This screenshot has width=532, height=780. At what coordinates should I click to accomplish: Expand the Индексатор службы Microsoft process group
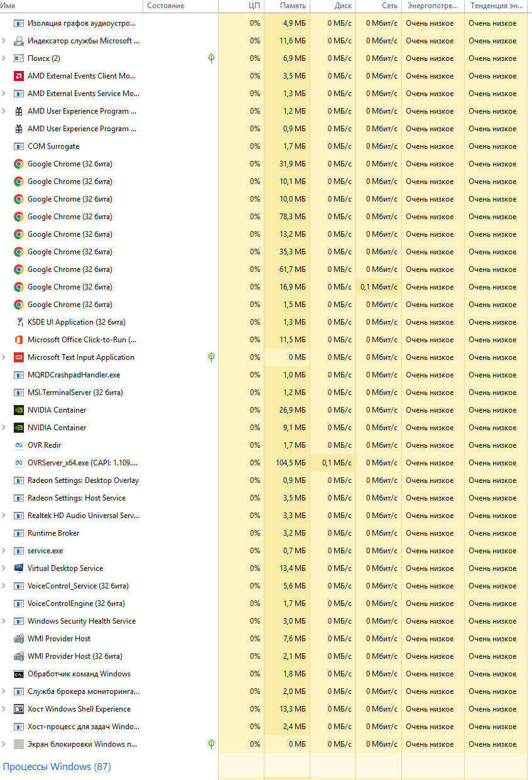click(x=4, y=41)
